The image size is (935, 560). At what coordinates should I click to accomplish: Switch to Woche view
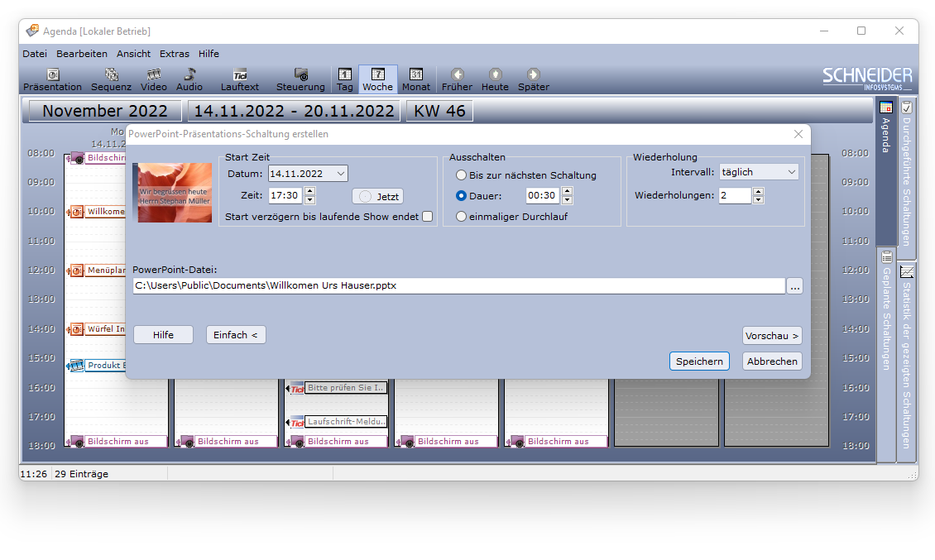377,80
